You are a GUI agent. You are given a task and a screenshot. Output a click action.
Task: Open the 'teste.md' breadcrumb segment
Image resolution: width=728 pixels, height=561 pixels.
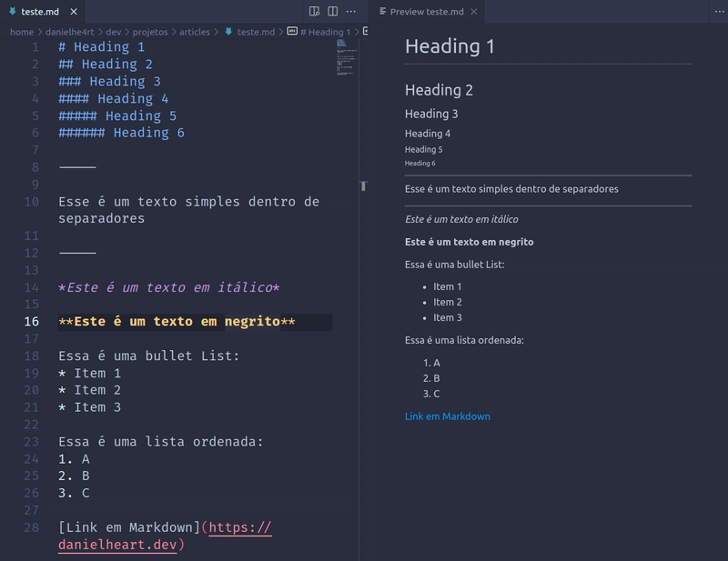(256, 32)
